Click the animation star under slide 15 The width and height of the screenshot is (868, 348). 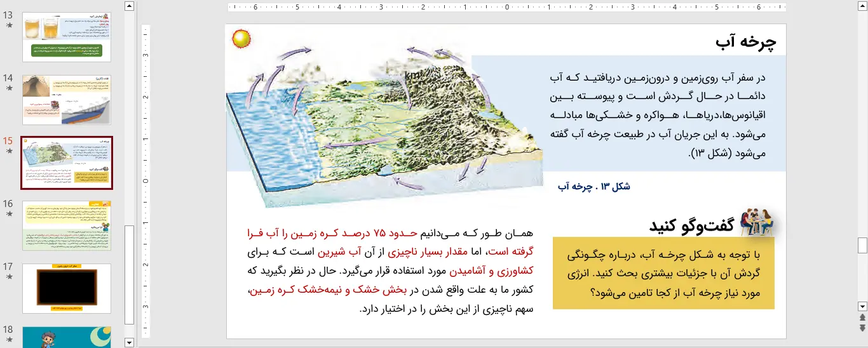[x=9, y=152]
